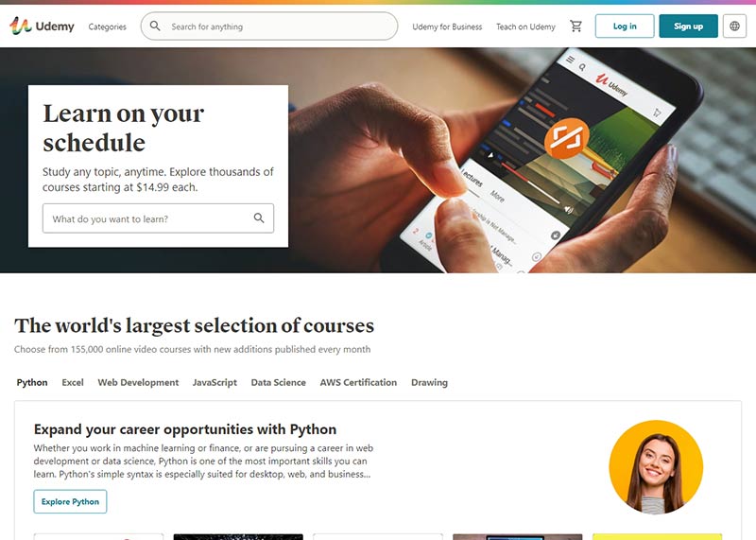Select the Excel course tab
Image resolution: width=756 pixels, height=540 pixels.
[x=73, y=382]
